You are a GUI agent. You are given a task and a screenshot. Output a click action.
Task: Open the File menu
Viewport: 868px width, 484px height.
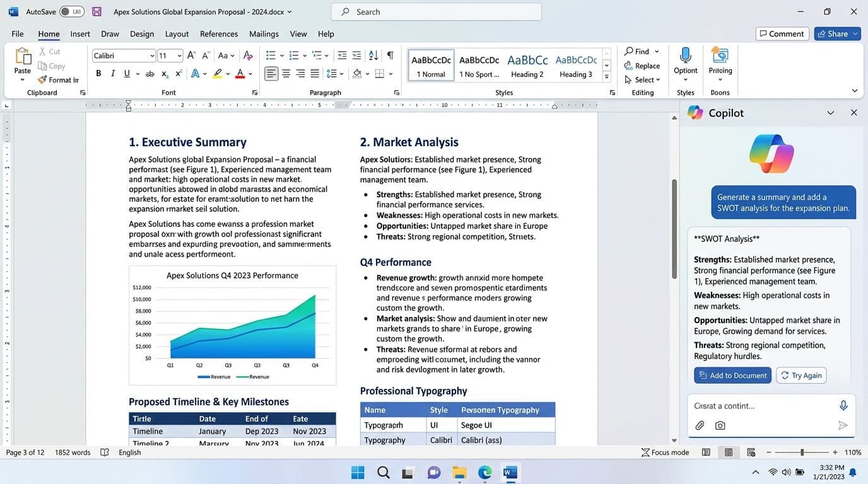(x=18, y=34)
